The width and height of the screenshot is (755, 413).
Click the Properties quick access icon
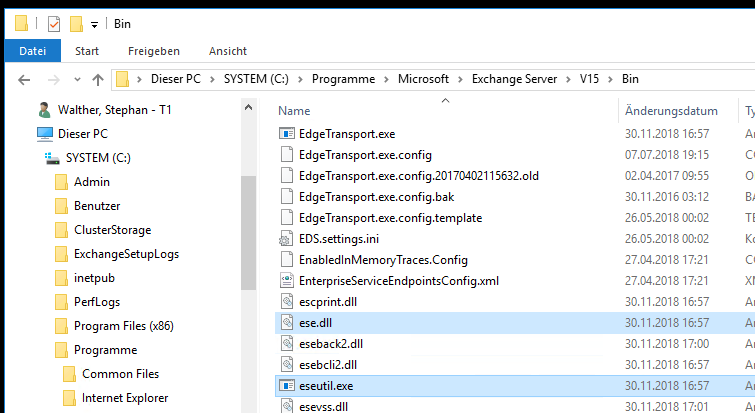tap(54, 24)
